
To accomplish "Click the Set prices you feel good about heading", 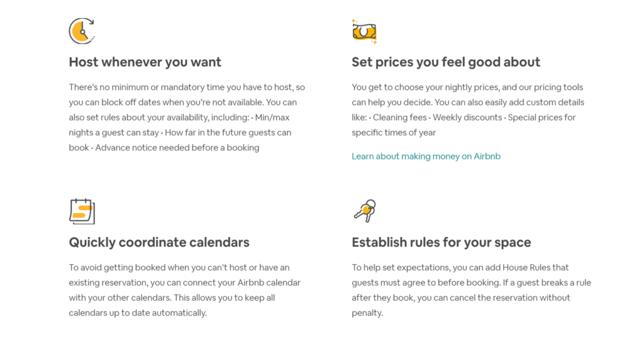I will click(x=446, y=62).
